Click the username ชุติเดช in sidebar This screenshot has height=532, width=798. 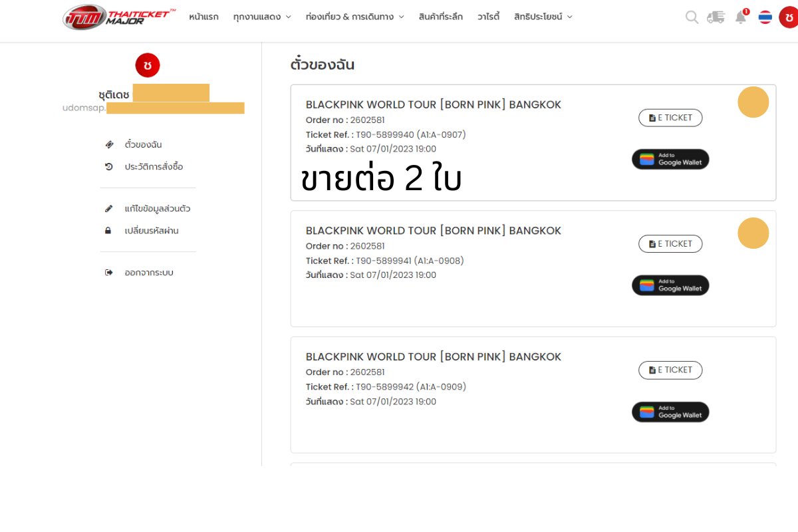[x=114, y=94]
